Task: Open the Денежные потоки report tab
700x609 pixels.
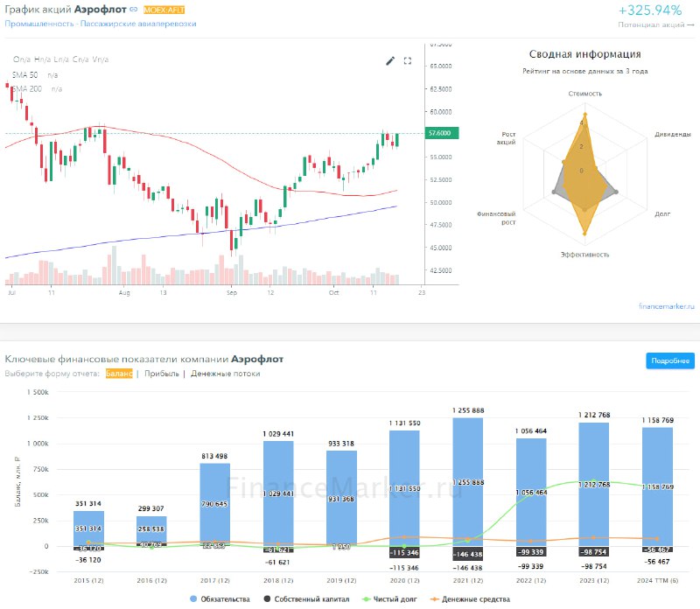Action: 226,374
